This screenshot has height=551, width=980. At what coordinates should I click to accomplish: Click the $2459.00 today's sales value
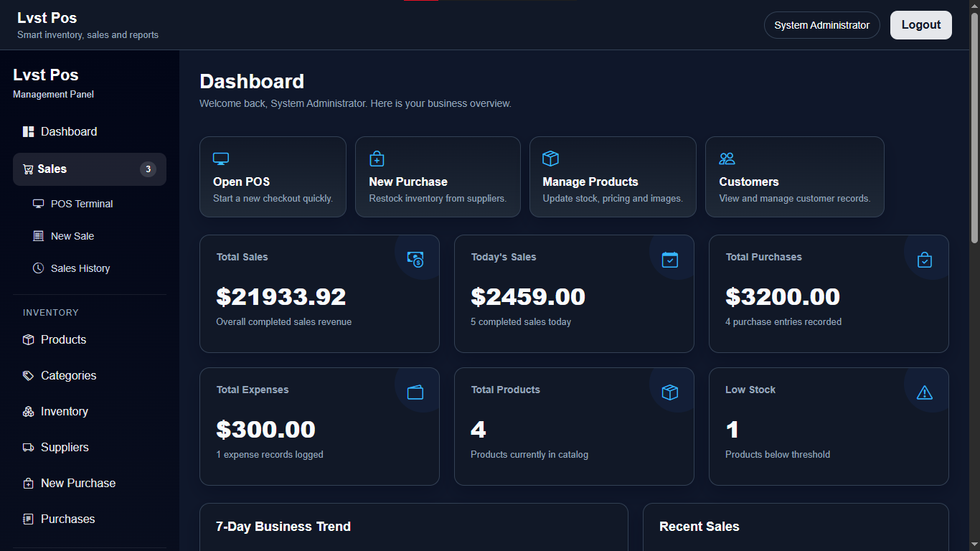click(x=528, y=296)
